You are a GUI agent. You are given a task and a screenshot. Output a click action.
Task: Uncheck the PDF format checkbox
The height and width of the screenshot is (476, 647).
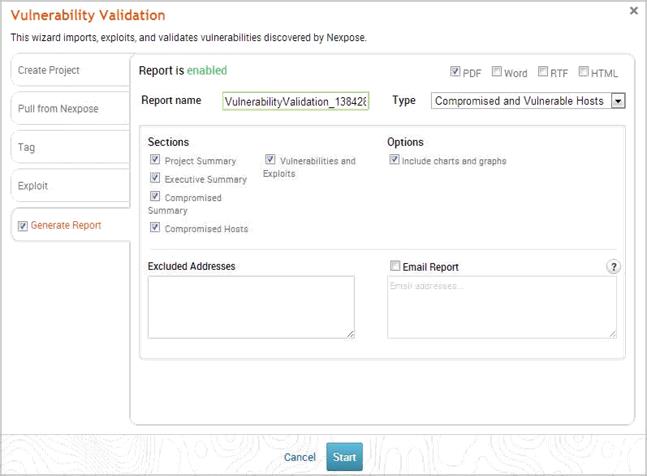tap(456, 72)
